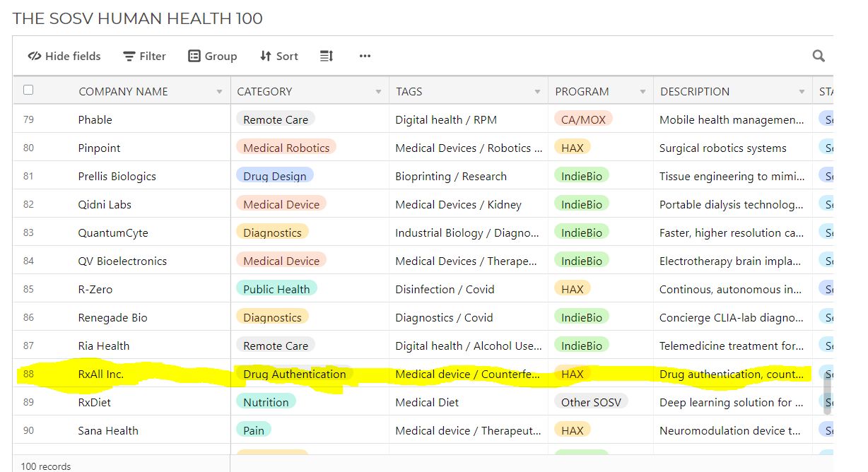Select the RxDiet company cell
The width and height of the screenshot is (868, 472).
point(151,402)
